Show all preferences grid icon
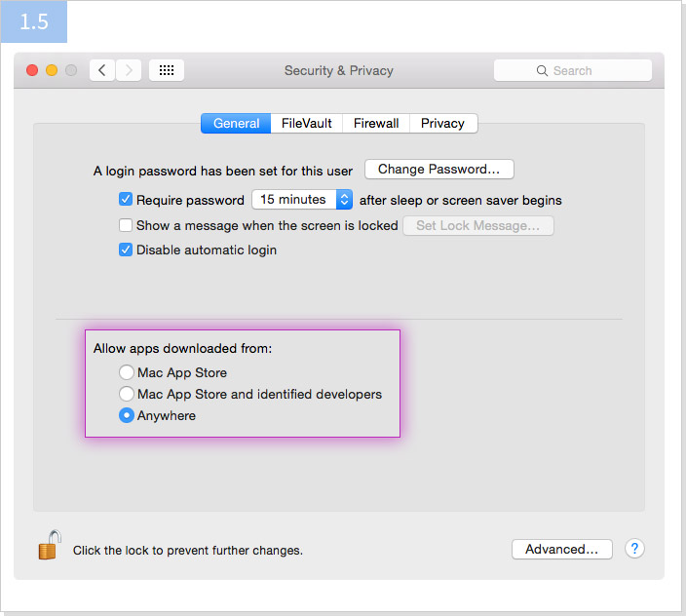The height and width of the screenshot is (616, 686). (x=167, y=70)
